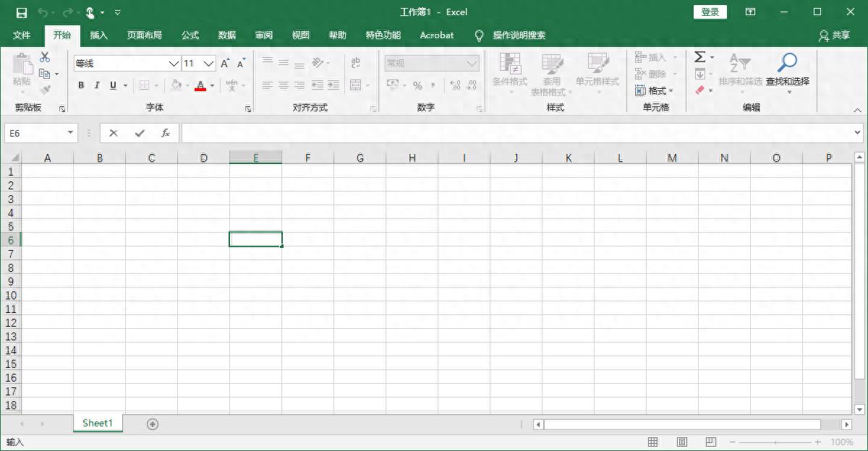Click the zoom out minus button

coord(732,442)
